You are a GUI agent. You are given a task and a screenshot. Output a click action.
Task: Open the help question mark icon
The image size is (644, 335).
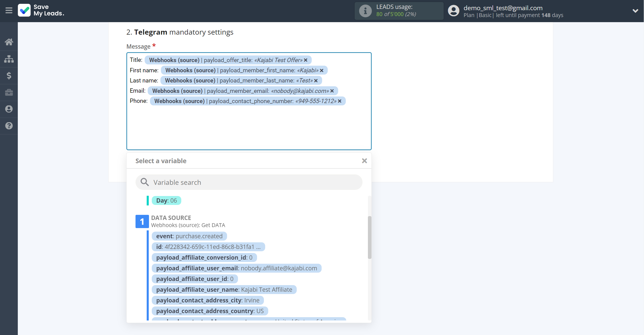coord(9,126)
